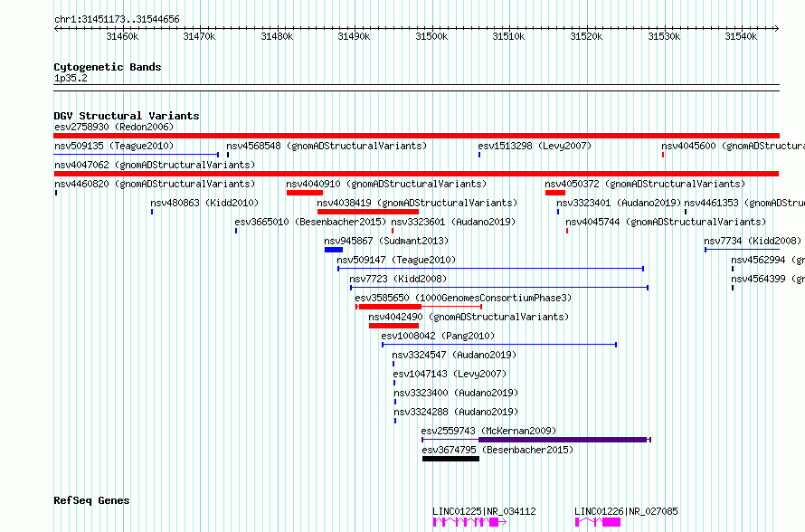This screenshot has width=805, height=532.
Task: Click the chr1:31451173..31544656 coordinate label
Action: tap(117, 19)
